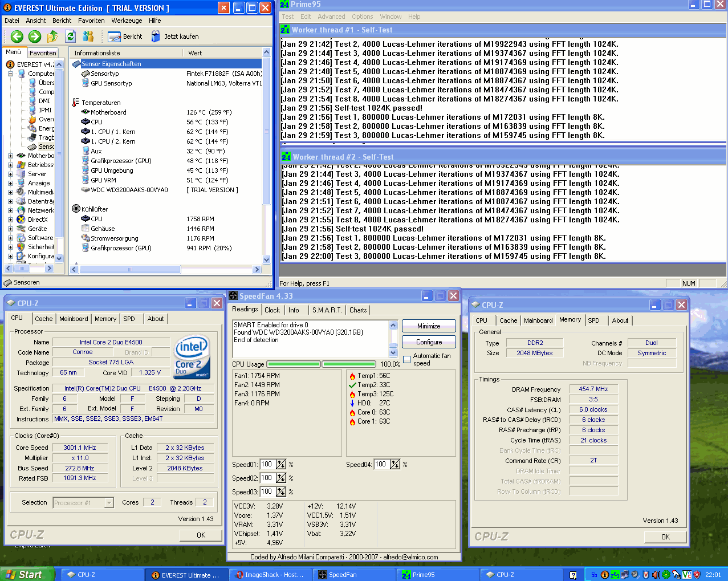Click Jetzt kaufen in EVEREST toolbar
Screen dimensions: 728x581
[x=174, y=36]
